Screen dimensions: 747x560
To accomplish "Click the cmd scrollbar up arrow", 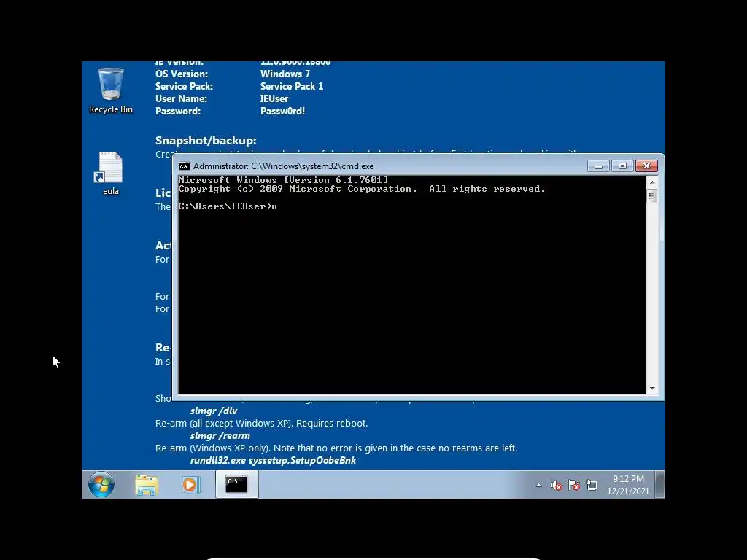I will pos(652,182).
